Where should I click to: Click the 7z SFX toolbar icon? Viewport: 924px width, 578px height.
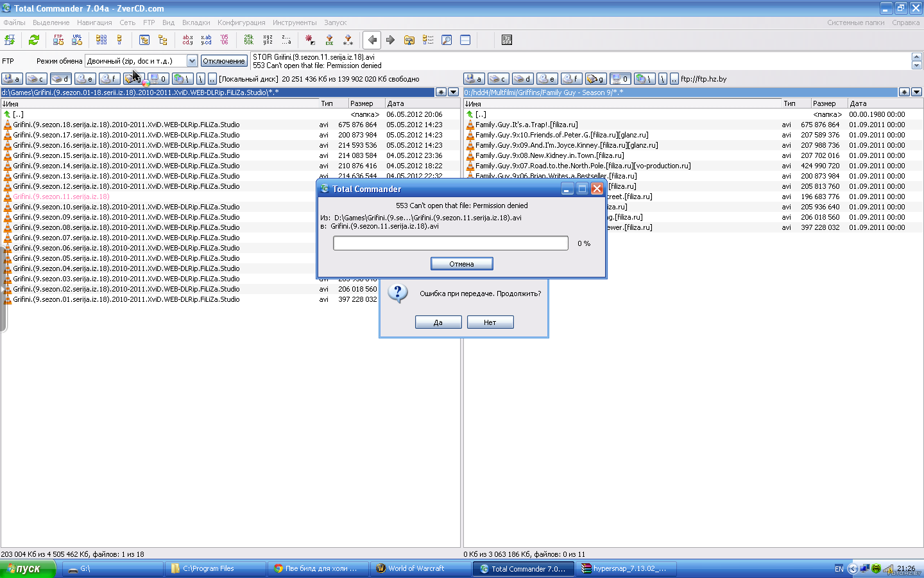[x=507, y=40]
